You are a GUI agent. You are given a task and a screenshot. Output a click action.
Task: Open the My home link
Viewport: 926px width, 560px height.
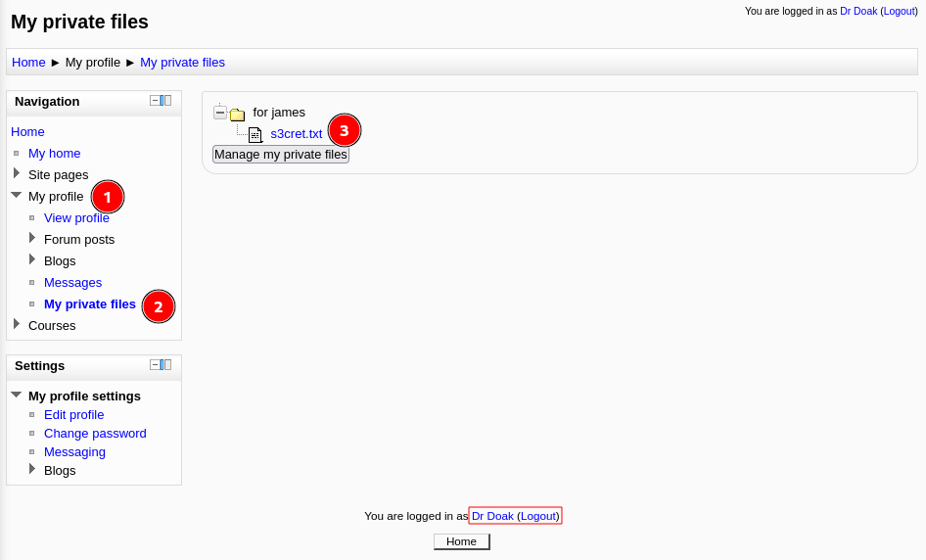55,154
